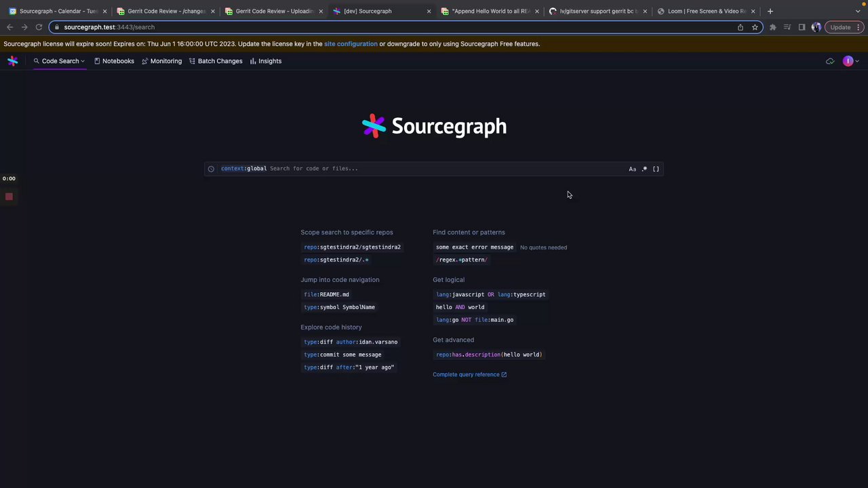Click the Chrome profile avatar
This screenshot has width=868, height=488.
(816, 27)
